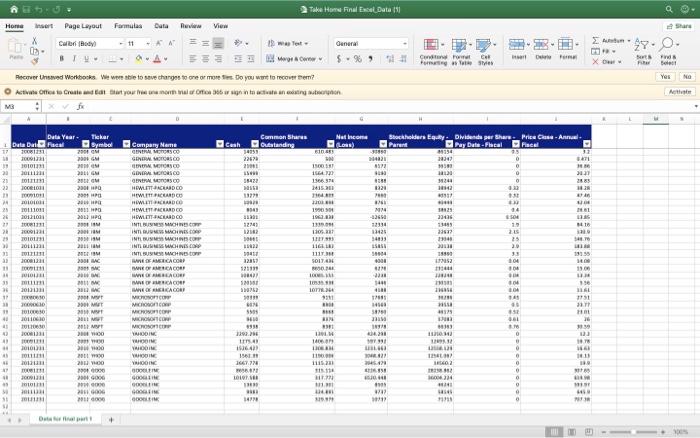The image size is (700, 438).
Task: Click the Cut scissors icon
Action: click(34, 41)
